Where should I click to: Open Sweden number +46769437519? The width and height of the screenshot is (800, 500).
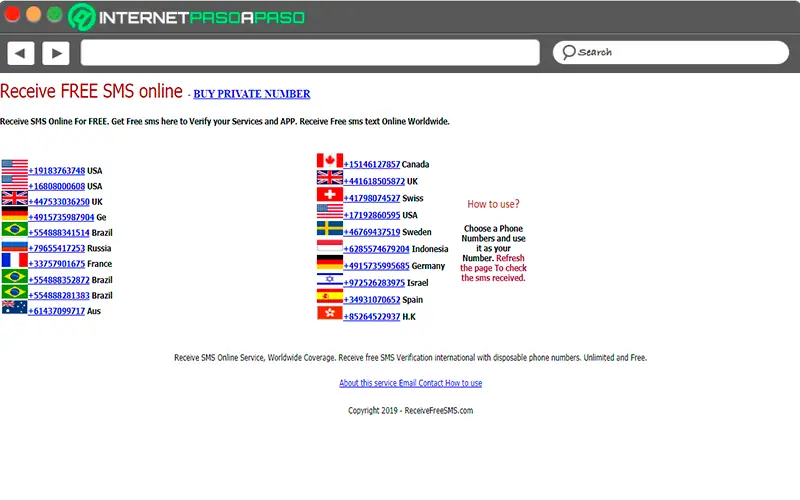coord(372,232)
